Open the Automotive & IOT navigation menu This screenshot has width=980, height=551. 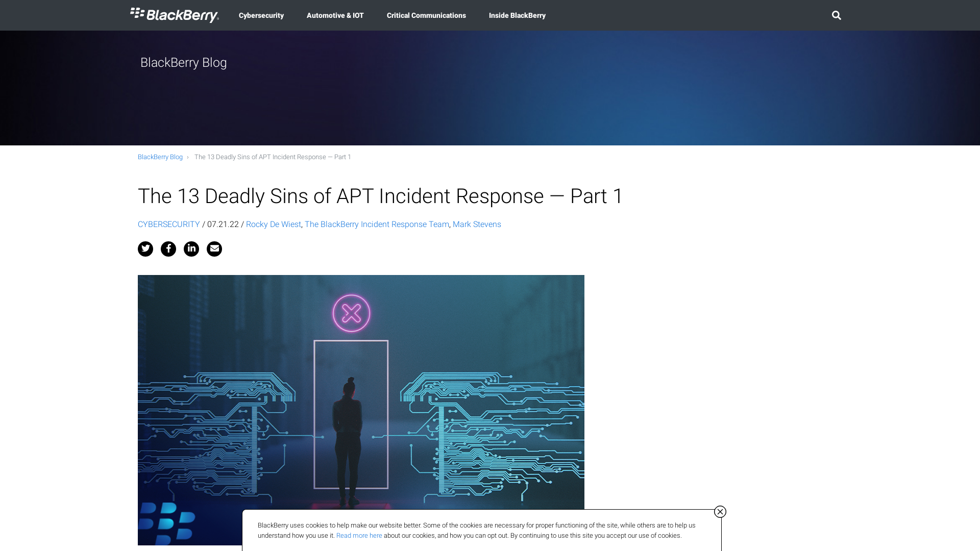click(x=335, y=15)
